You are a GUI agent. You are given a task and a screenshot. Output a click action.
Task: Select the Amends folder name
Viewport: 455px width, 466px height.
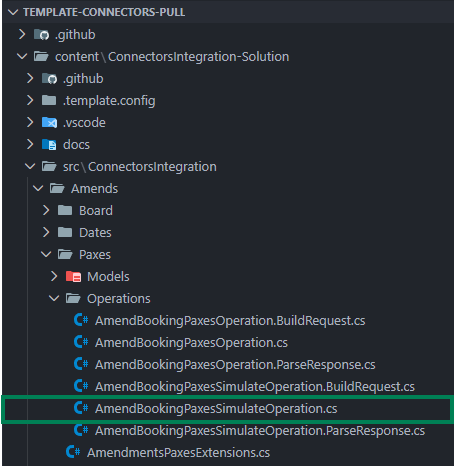point(95,189)
